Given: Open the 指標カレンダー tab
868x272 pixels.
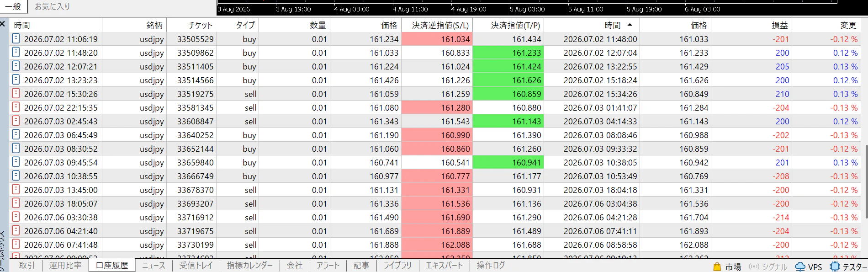Looking at the screenshot, I should tap(249, 266).
